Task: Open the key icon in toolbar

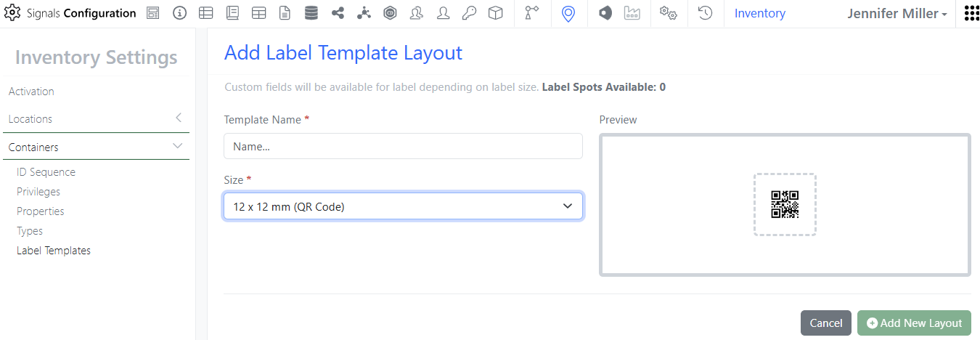Action: pos(469,13)
